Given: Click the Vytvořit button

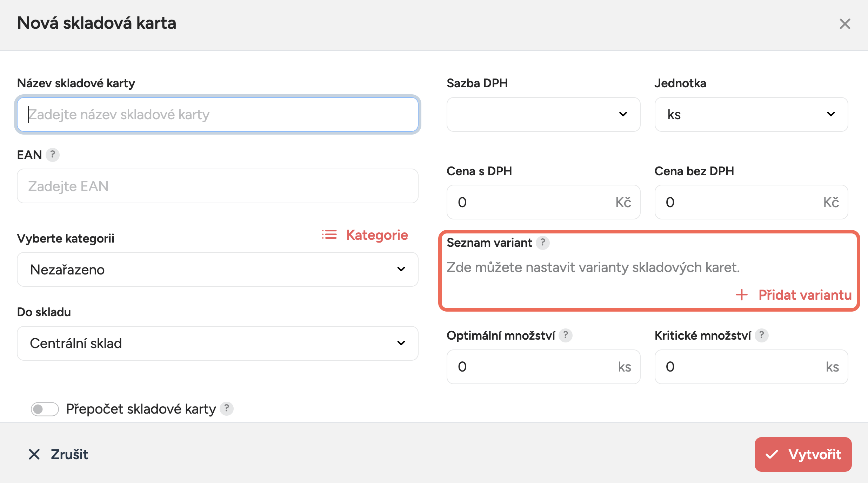Looking at the screenshot, I should click(803, 454).
